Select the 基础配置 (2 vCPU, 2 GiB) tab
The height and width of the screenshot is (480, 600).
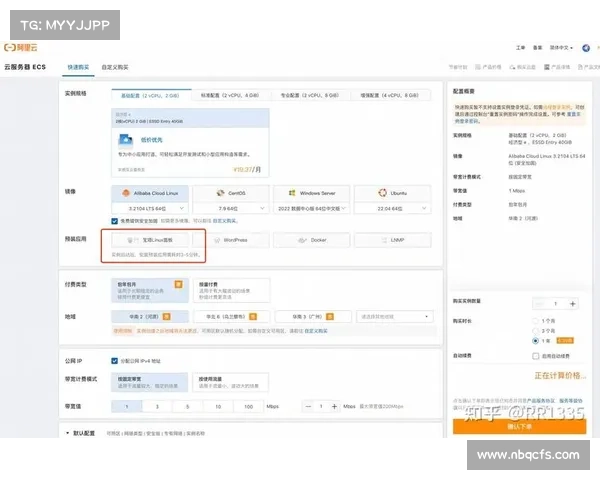click(x=151, y=95)
